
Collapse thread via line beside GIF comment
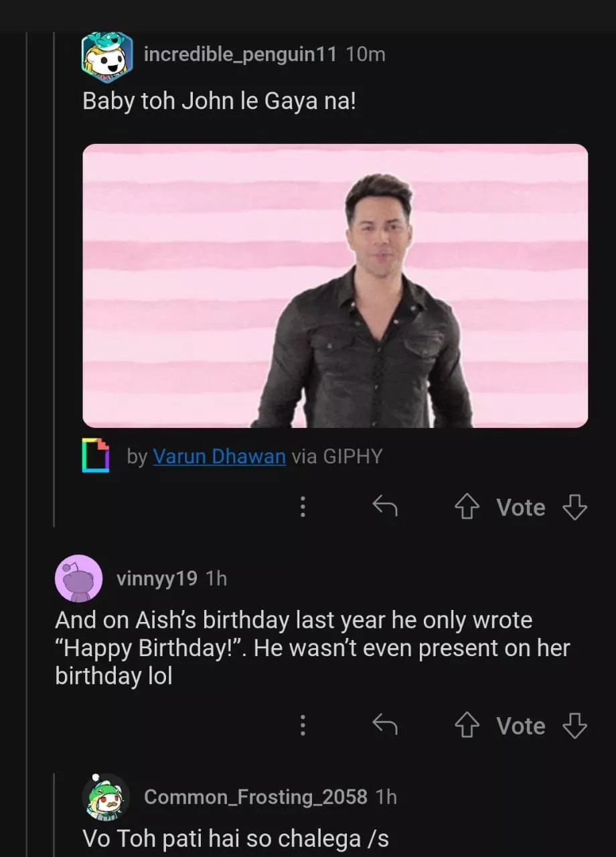click(54, 281)
